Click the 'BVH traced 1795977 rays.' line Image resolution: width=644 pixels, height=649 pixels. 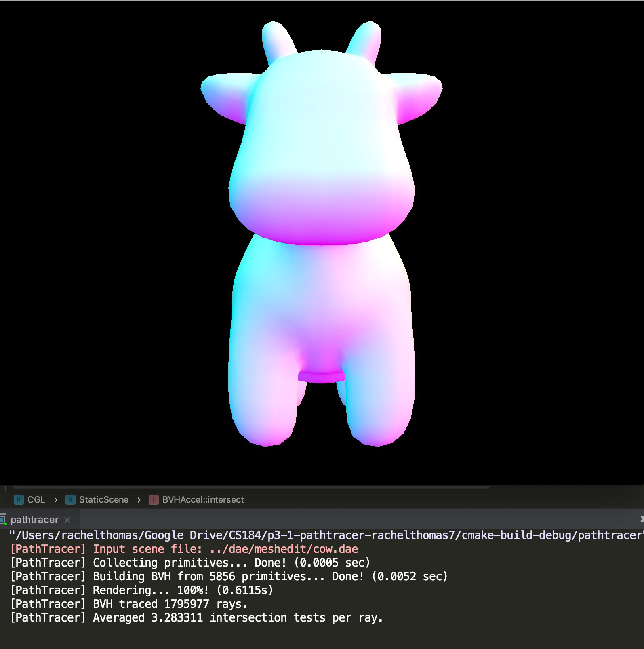(x=128, y=604)
